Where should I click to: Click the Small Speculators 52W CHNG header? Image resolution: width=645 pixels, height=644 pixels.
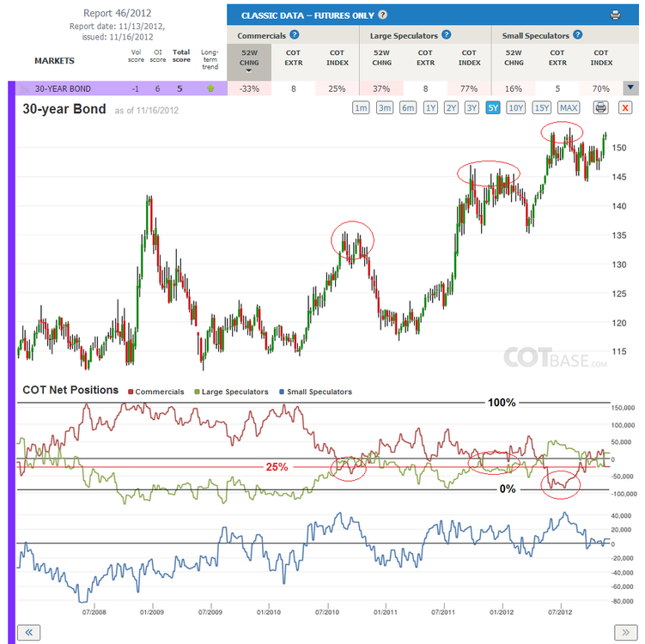click(x=514, y=58)
